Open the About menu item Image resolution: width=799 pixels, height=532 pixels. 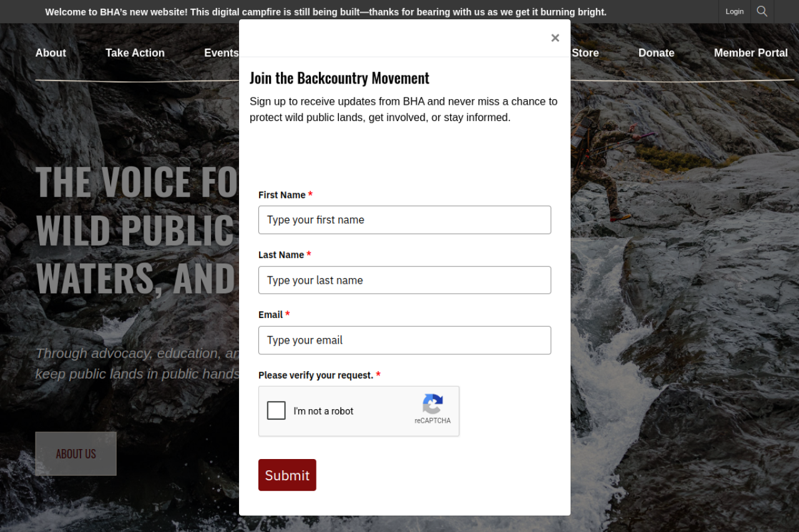(x=51, y=53)
